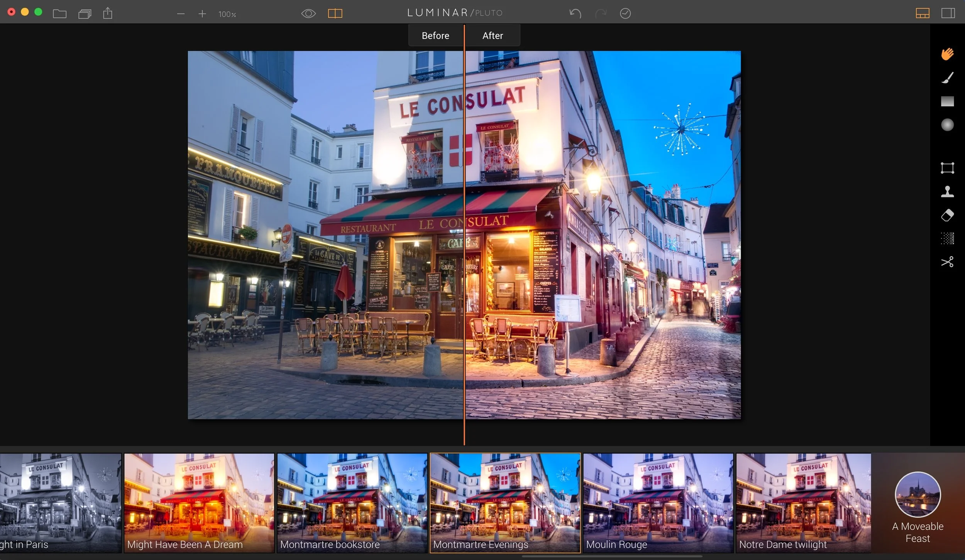This screenshot has width=965, height=560.
Task: Activate the Crop transform tool
Action: coord(947,168)
